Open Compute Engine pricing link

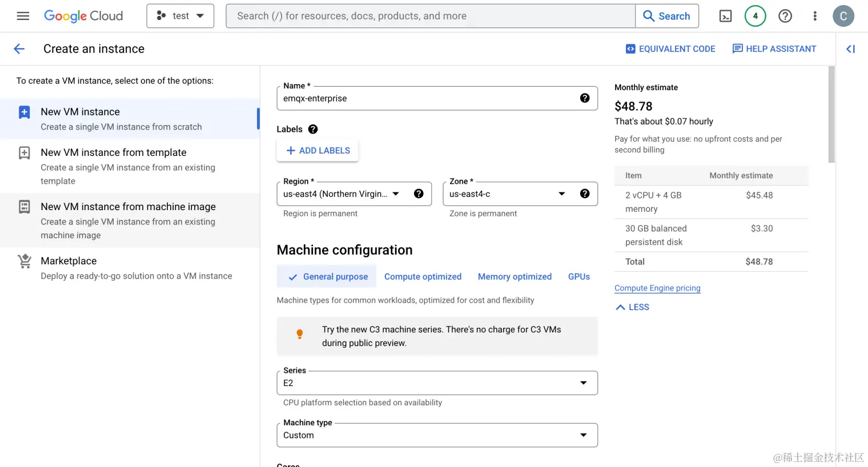[x=657, y=288]
